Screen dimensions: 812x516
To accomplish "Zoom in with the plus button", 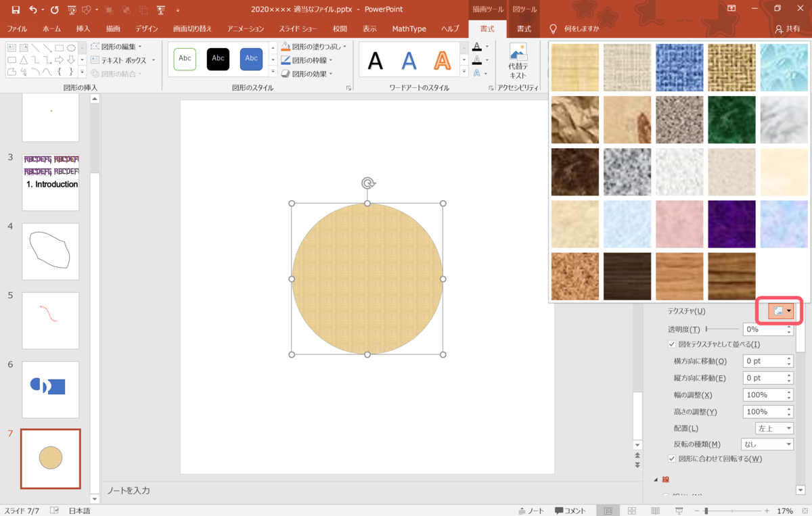I will (x=767, y=511).
